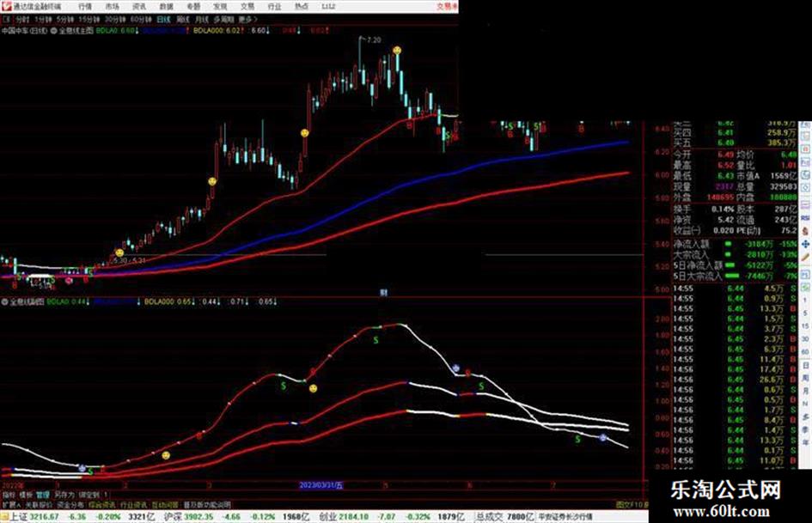Open the L1L2 menu
The height and width of the screenshot is (523, 812).
tap(328, 7)
